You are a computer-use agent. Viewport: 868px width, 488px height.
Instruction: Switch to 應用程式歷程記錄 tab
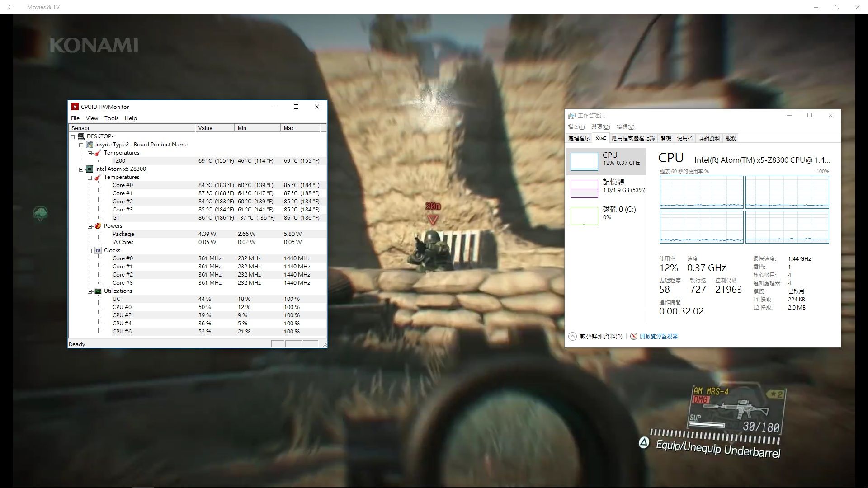(633, 138)
